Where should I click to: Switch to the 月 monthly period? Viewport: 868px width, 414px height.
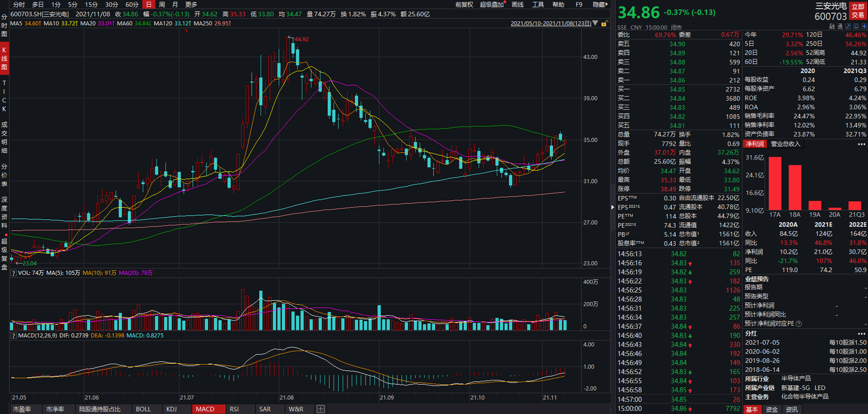click(175, 4)
